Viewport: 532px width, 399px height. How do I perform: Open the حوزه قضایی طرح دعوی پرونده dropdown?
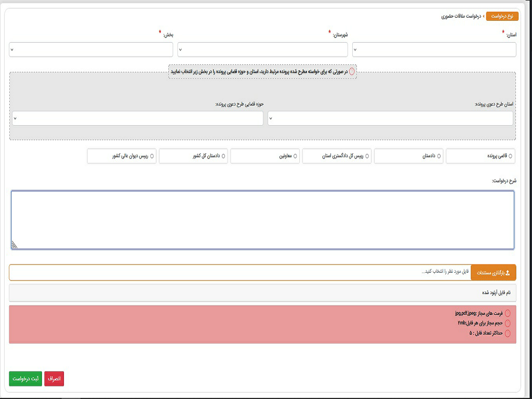point(138,118)
